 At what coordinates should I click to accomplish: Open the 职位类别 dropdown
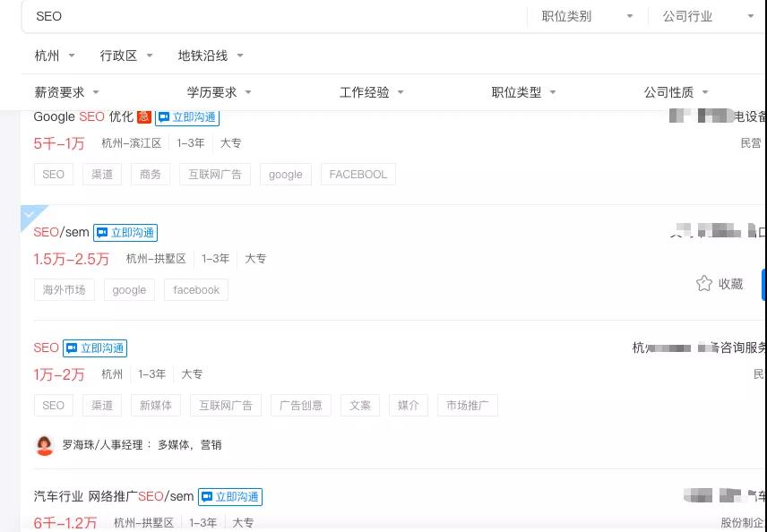click(587, 16)
